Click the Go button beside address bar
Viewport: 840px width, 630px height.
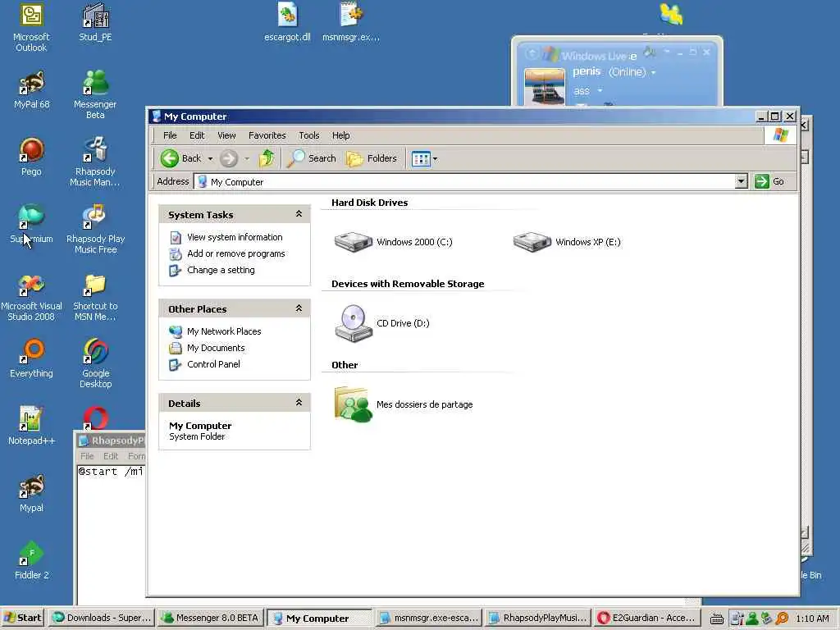[769, 181]
